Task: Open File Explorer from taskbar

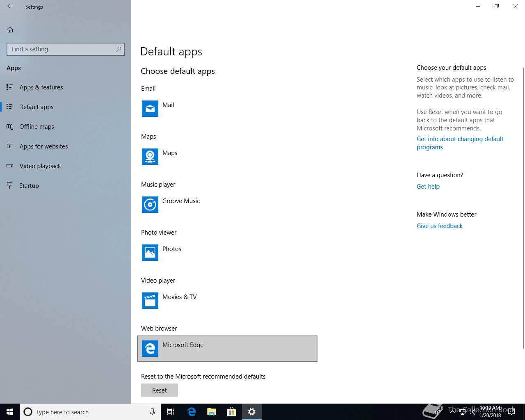Action: pos(212,412)
